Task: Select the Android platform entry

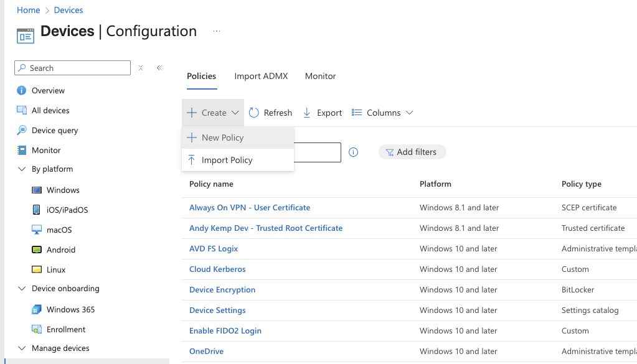Action: pos(61,250)
